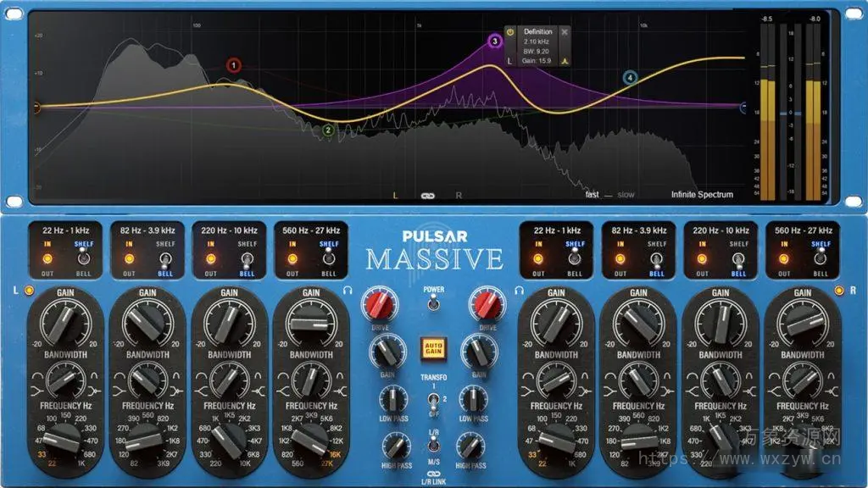Click the L/R LINK chain icon at bottom center
The height and width of the screenshot is (488, 868).
pos(434,473)
